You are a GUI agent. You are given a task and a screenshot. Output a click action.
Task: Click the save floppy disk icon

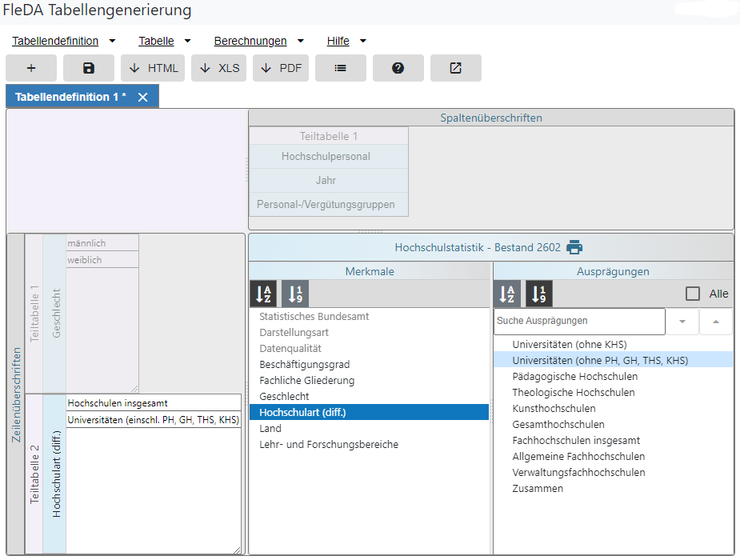[x=89, y=68]
